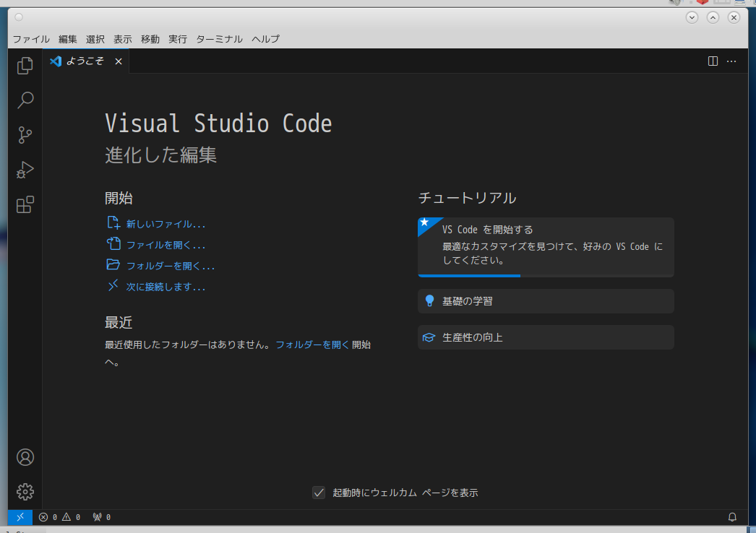Open the Explorer view in activity bar
Screen dimensions: 756x533
click(25, 66)
